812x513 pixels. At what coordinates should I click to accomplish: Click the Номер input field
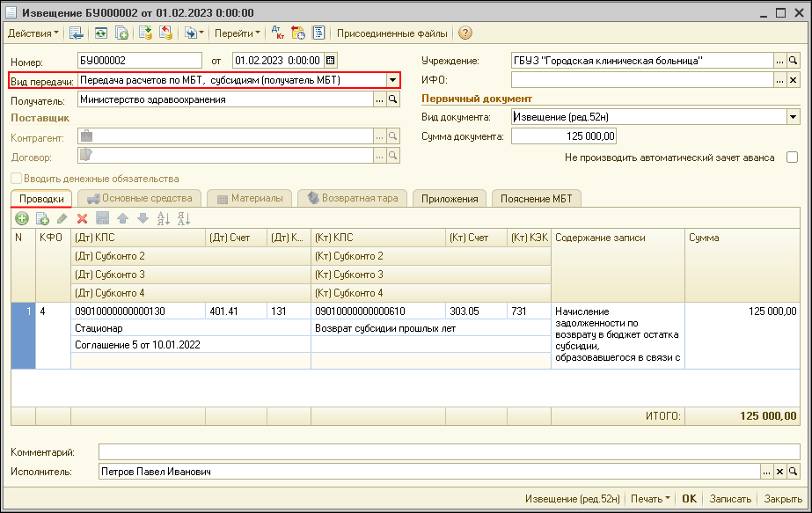pos(140,61)
